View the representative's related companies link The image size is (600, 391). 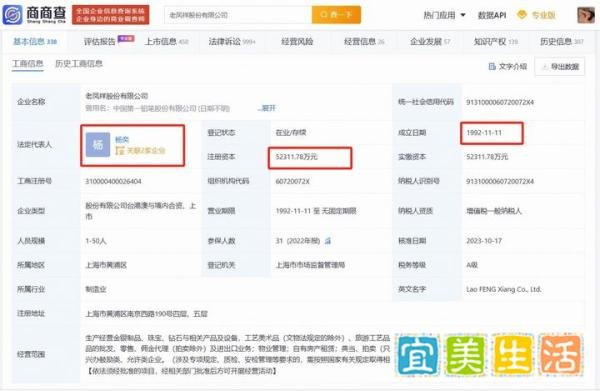tap(140, 151)
